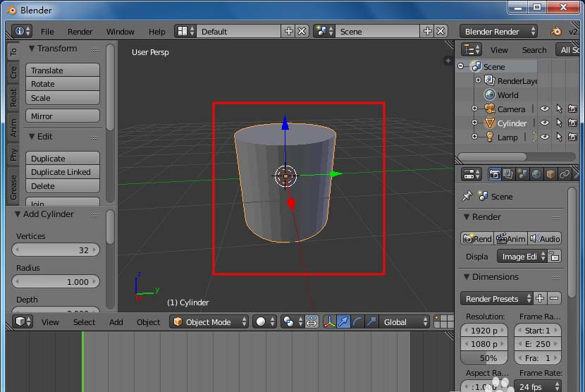
Task: Open the File menu
Action: (x=47, y=32)
